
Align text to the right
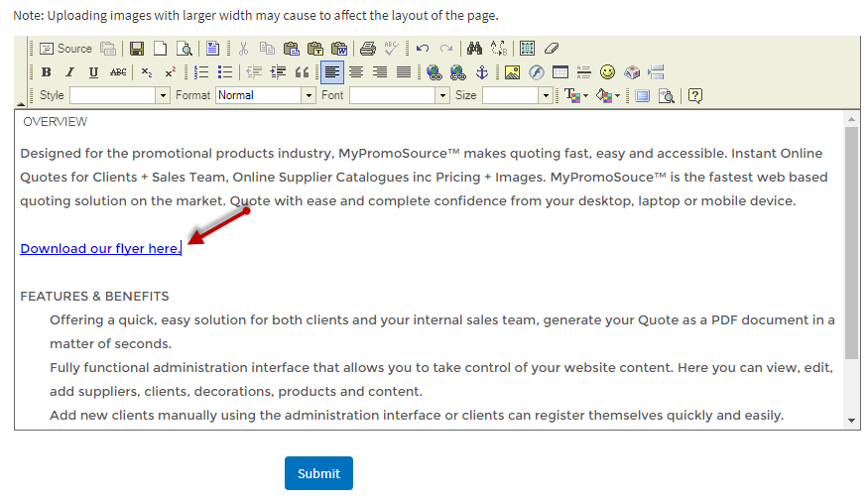tap(380, 72)
